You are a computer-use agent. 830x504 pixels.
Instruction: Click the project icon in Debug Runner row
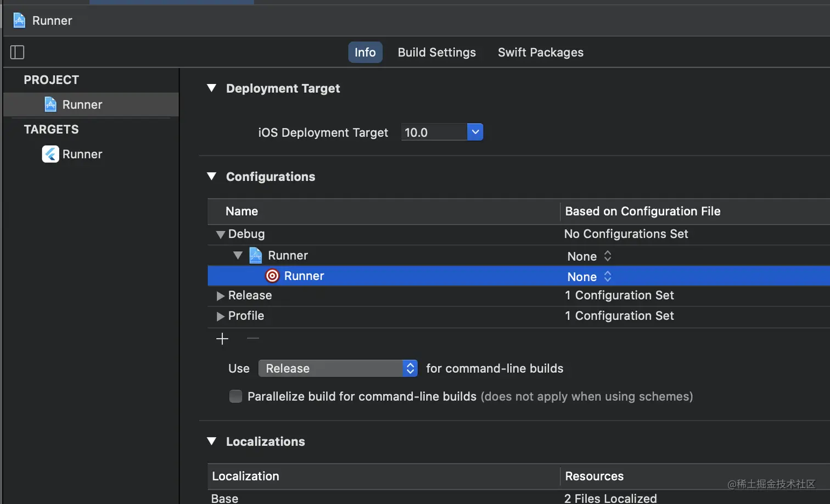255,255
